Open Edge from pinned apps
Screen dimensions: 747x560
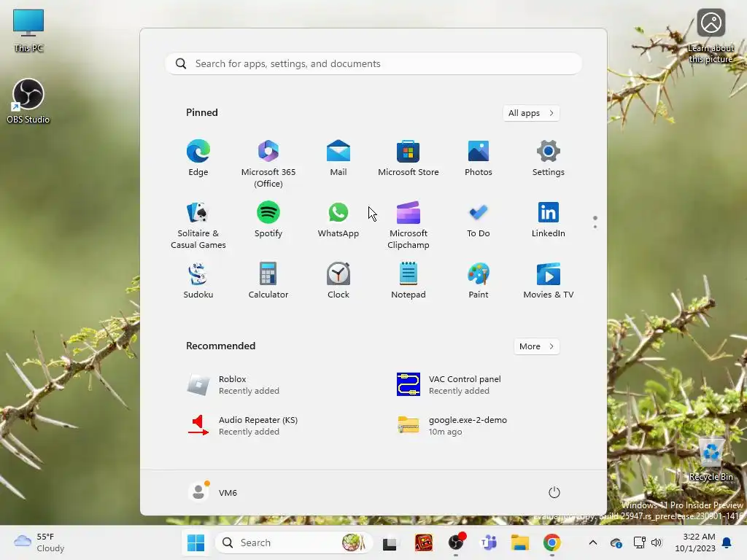198,158
